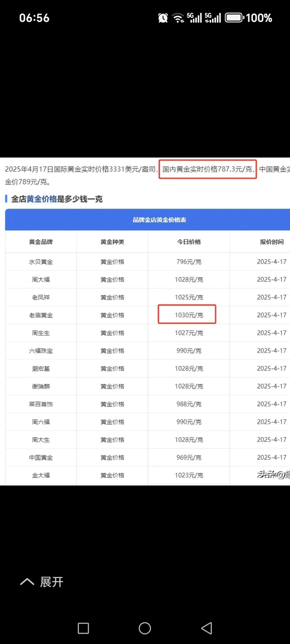Select the 六福珠宝 brand cell
290x644 pixels.
(41, 351)
